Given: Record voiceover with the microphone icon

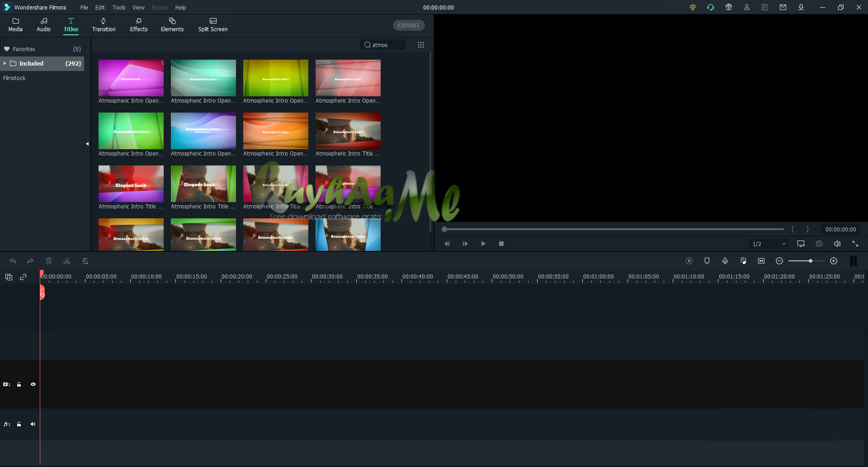Looking at the screenshot, I should 725,261.
